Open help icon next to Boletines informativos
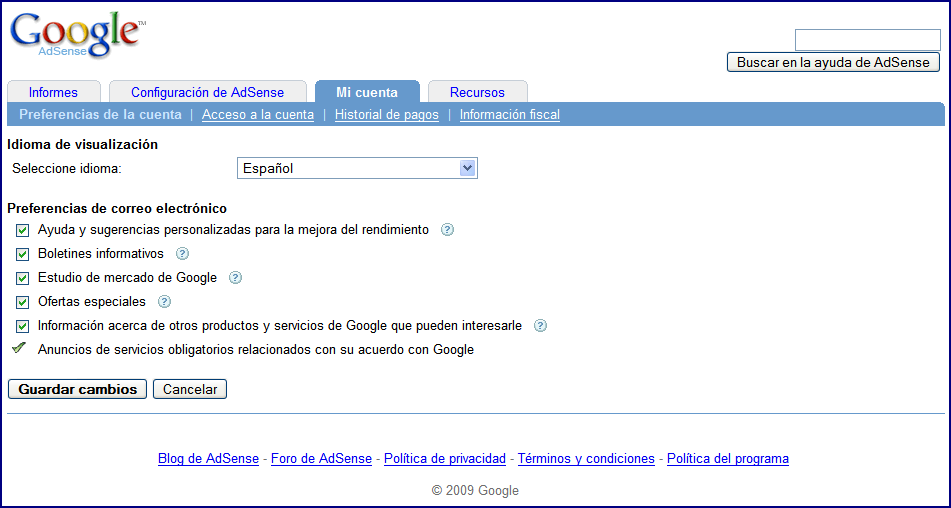 (183, 253)
